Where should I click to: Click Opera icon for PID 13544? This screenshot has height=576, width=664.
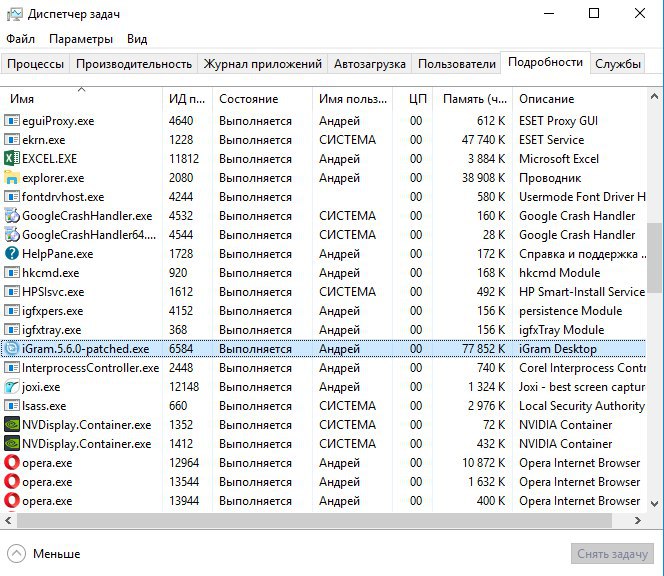(x=12, y=482)
